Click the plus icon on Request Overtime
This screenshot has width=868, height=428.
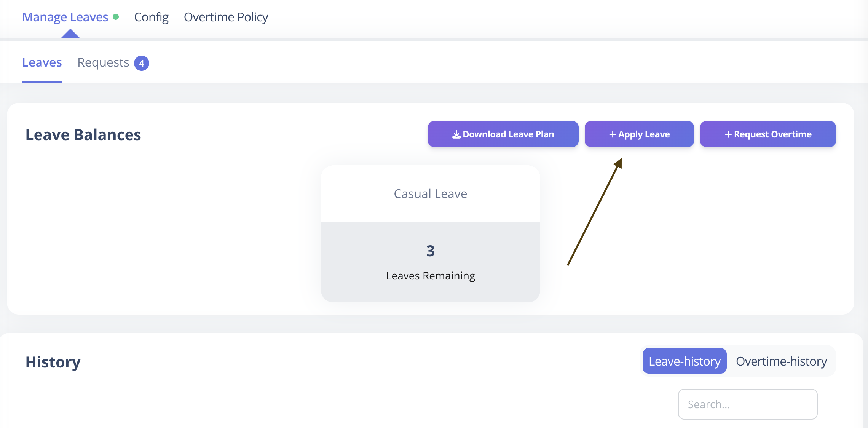click(728, 134)
